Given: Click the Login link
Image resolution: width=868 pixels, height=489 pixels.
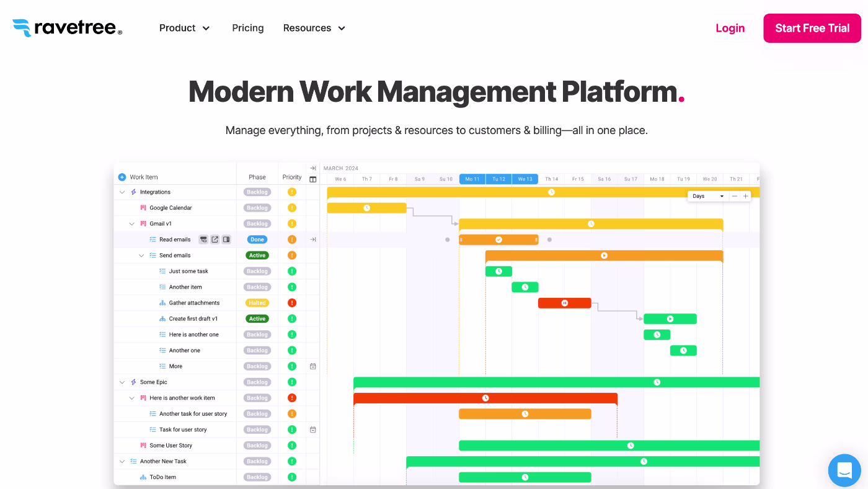Looking at the screenshot, I should (730, 28).
